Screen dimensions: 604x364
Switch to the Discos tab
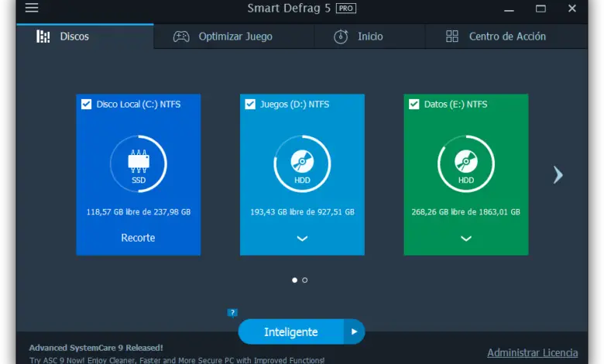85,36
